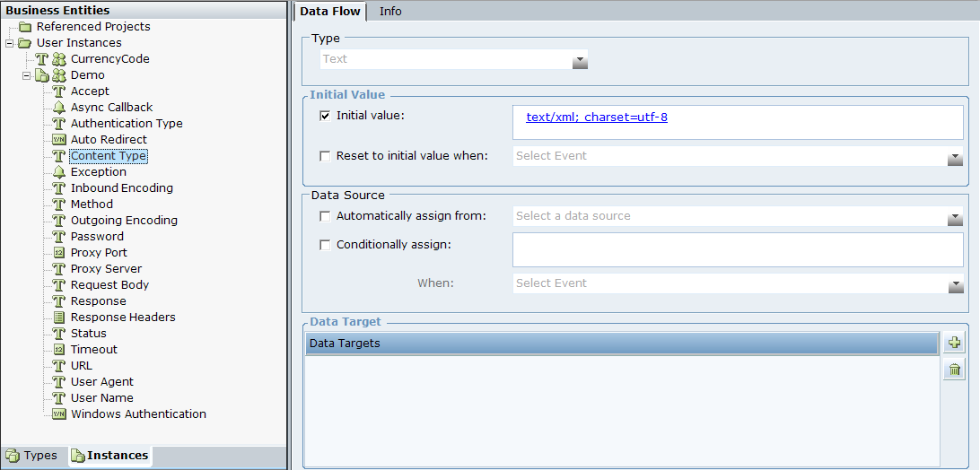Click the Y/N icon next to Auto Redirect
This screenshot has width=980, height=470.
[x=59, y=140]
